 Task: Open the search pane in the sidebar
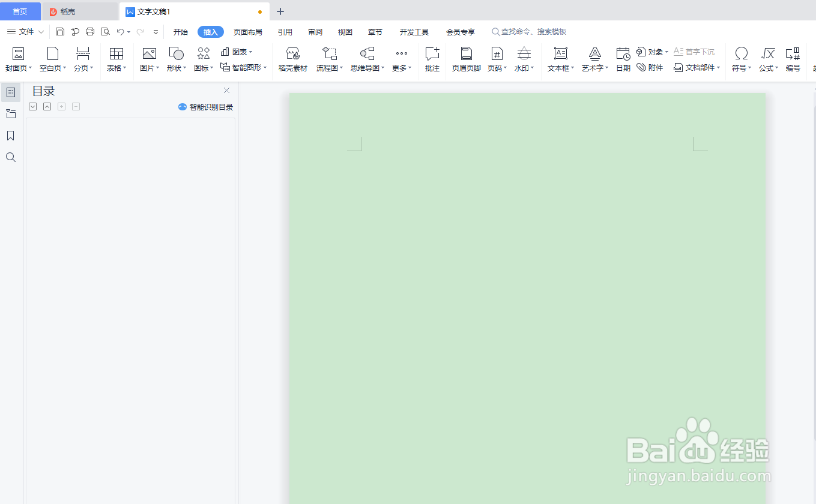pos(11,157)
